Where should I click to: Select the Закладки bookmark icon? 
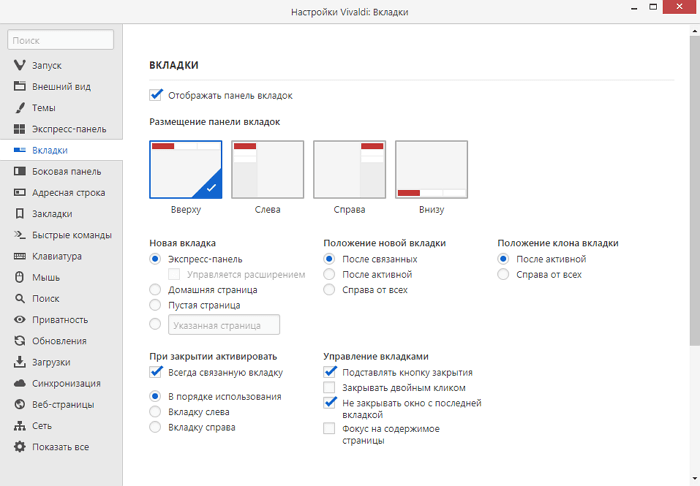tap(19, 214)
